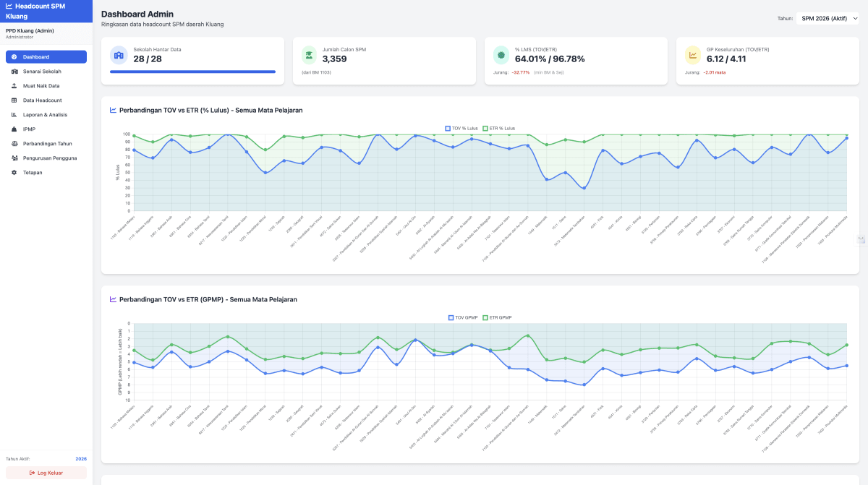The height and width of the screenshot is (485, 868).
Task: Click the IPMP sidebar icon
Action: click(14, 129)
